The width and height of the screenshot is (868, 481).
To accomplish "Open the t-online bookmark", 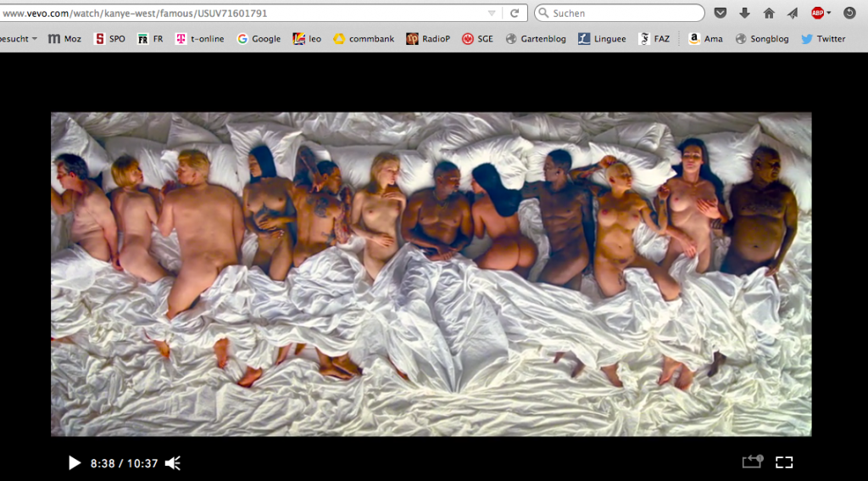I will pyautogui.click(x=200, y=39).
